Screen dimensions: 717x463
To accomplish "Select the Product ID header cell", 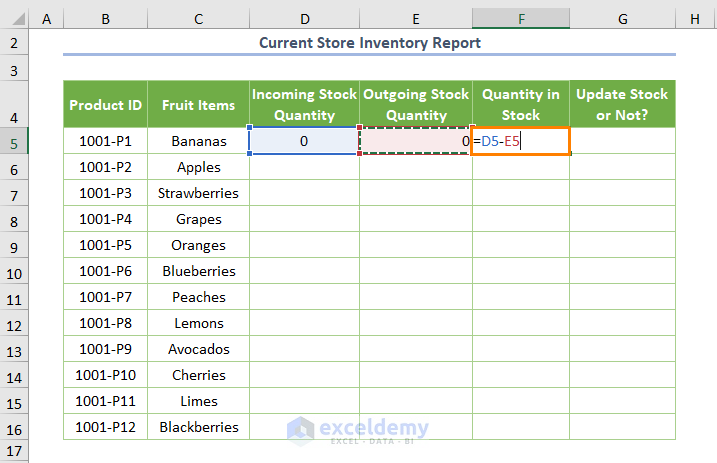I will click(x=105, y=104).
